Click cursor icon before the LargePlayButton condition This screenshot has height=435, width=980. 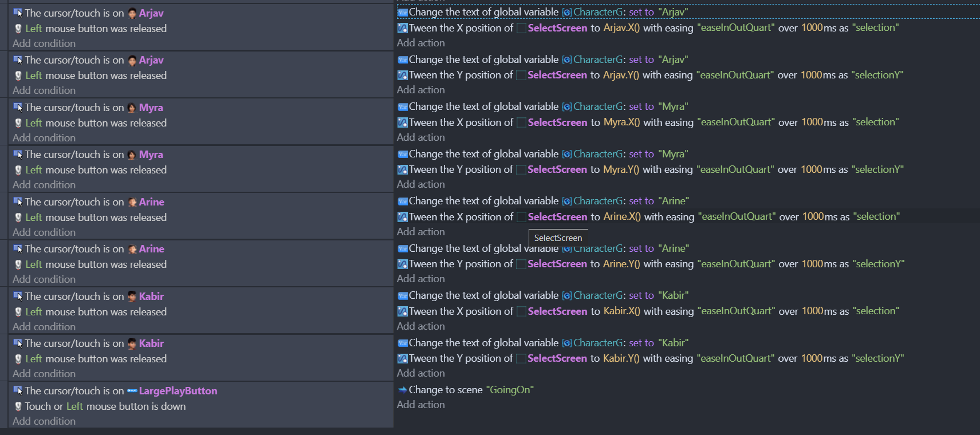18,391
